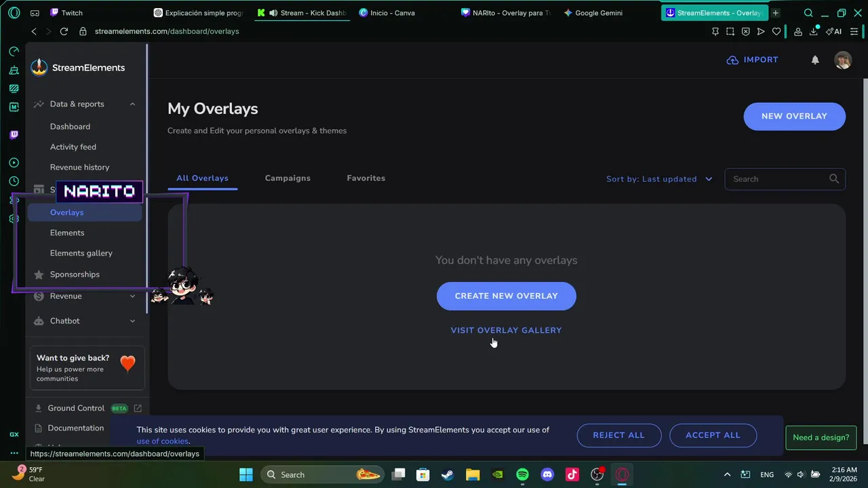
Task: Open the player icon in Opera sidebar
Action: (14, 163)
